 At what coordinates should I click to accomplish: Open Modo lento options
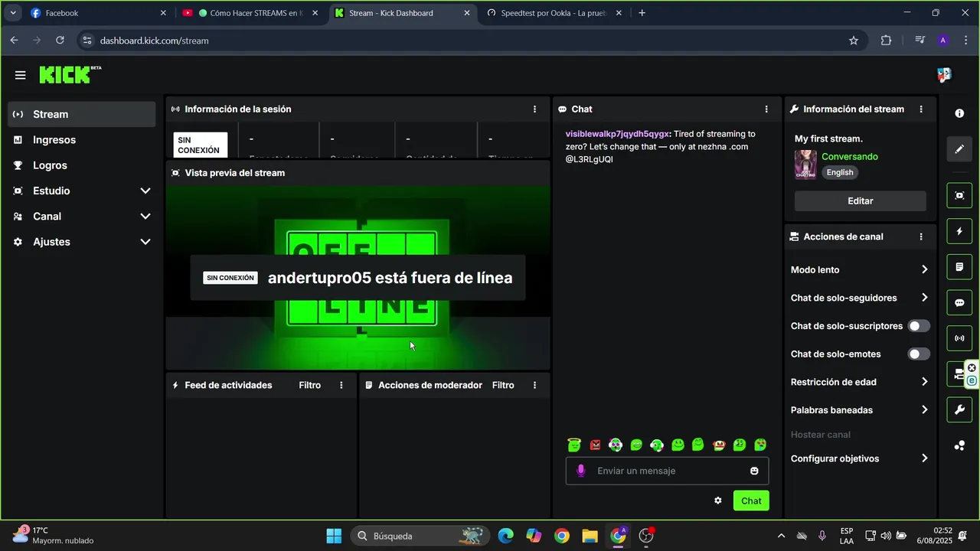860,269
